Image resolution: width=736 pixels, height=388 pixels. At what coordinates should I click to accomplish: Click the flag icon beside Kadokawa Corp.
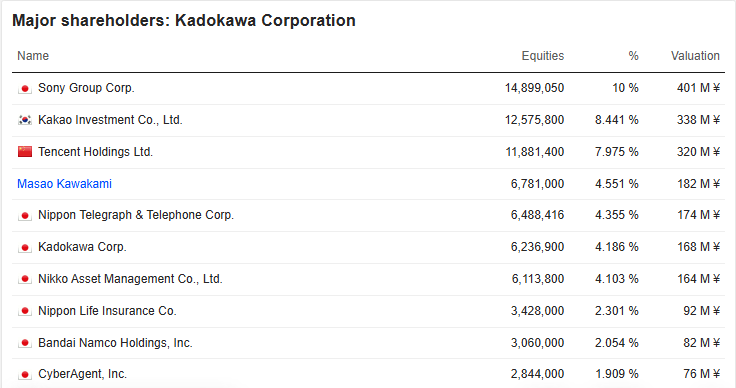click(x=25, y=247)
